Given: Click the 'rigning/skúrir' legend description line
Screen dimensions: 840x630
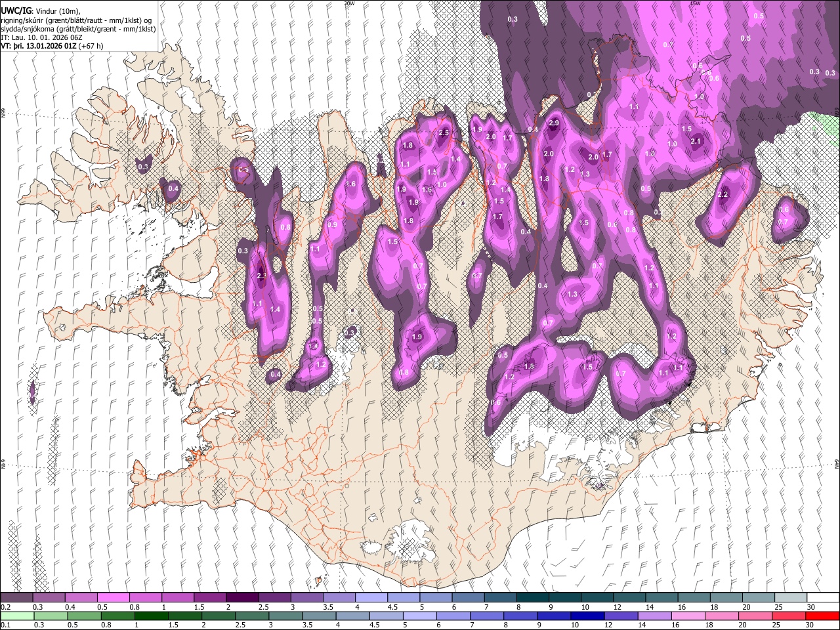Looking at the screenshot, I should (77, 20).
